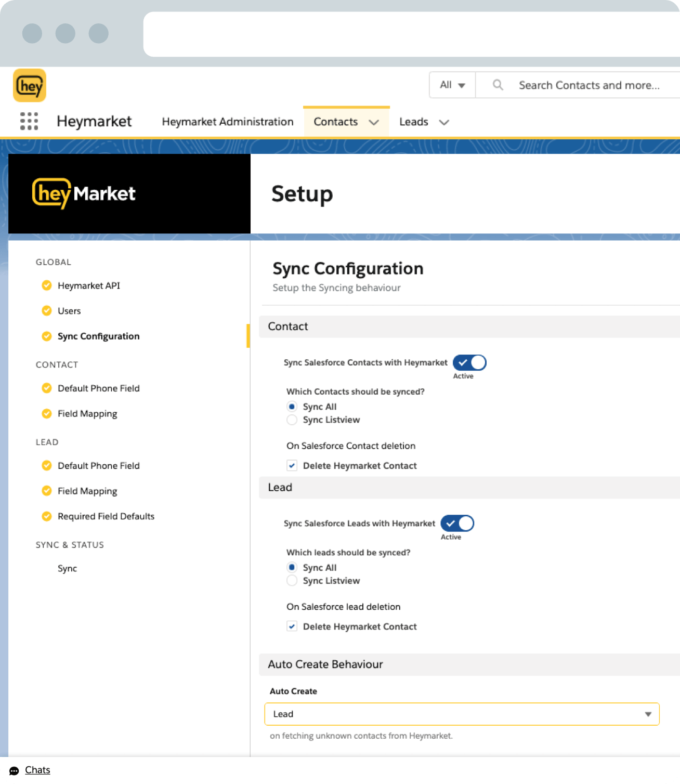Open Heymarket API setup page
Screen dimensions: 680x784
click(x=89, y=285)
